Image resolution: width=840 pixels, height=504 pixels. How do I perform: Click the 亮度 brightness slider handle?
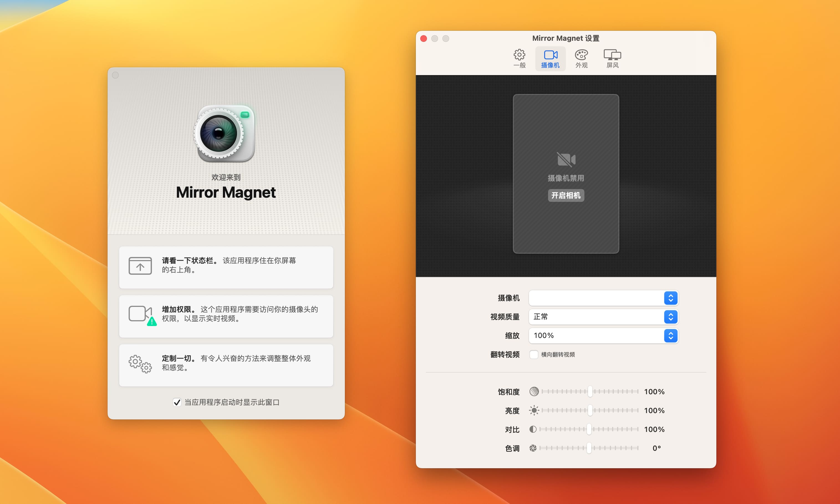[x=590, y=410]
